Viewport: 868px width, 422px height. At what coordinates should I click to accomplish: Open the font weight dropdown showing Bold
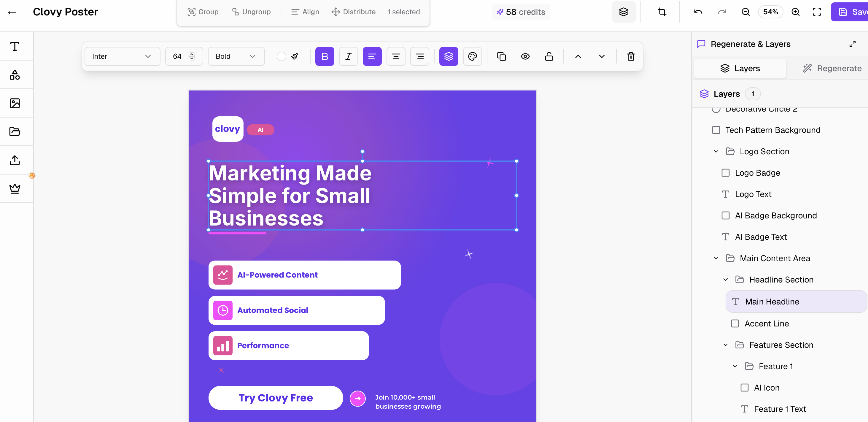[236, 56]
